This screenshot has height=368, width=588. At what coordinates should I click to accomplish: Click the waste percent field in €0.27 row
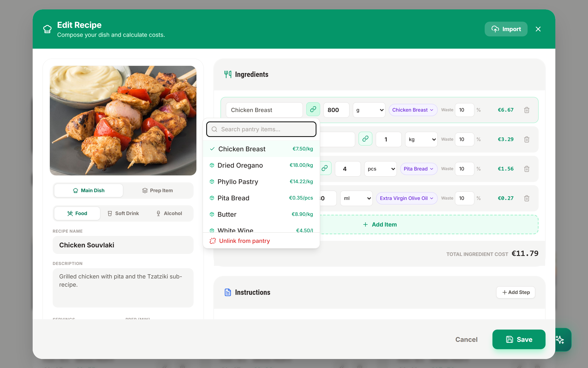tap(464, 198)
